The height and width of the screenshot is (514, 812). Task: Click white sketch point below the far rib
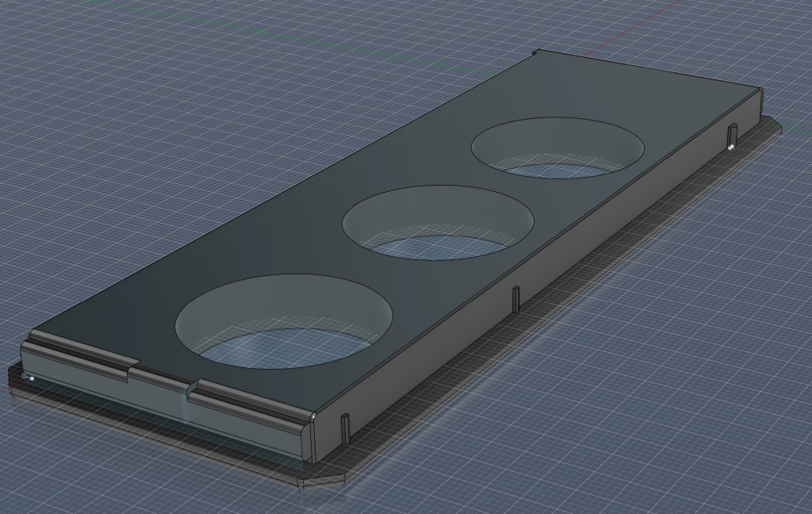[730, 147]
